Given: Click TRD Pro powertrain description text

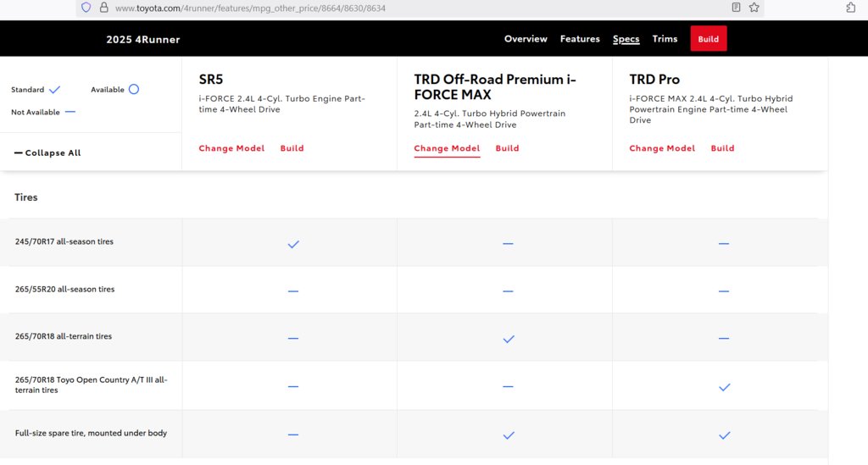Looking at the screenshot, I should pyautogui.click(x=711, y=109).
